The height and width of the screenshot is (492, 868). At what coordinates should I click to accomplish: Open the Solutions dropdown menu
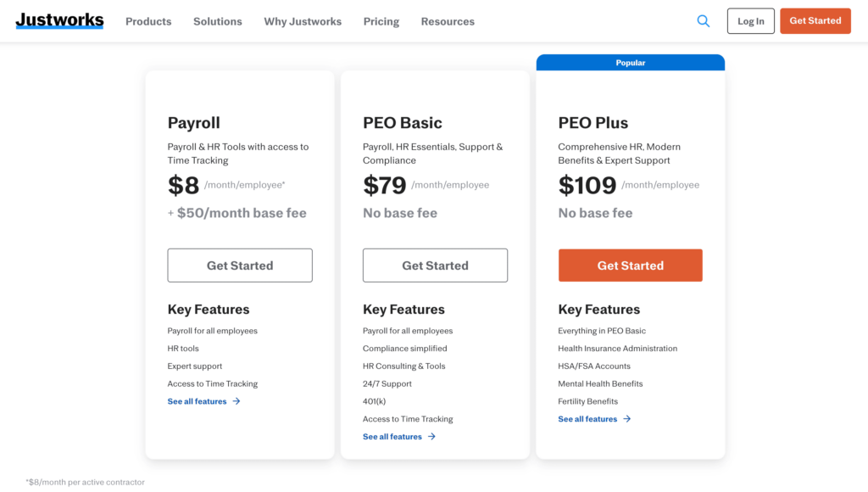(x=217, y=21)
